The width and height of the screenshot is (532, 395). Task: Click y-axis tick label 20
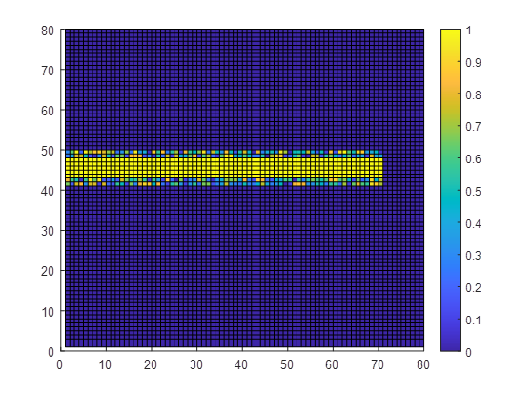tap(48, 271)
